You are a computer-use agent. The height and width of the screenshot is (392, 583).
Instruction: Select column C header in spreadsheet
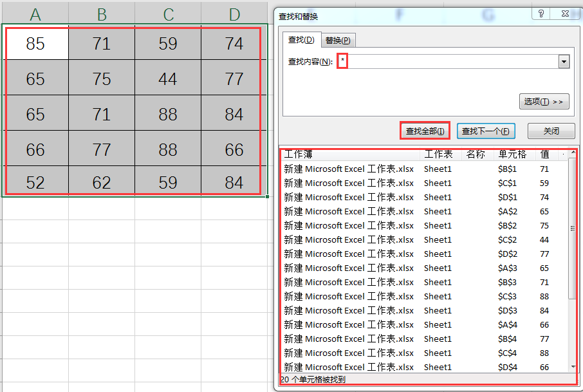click(168, 14)
